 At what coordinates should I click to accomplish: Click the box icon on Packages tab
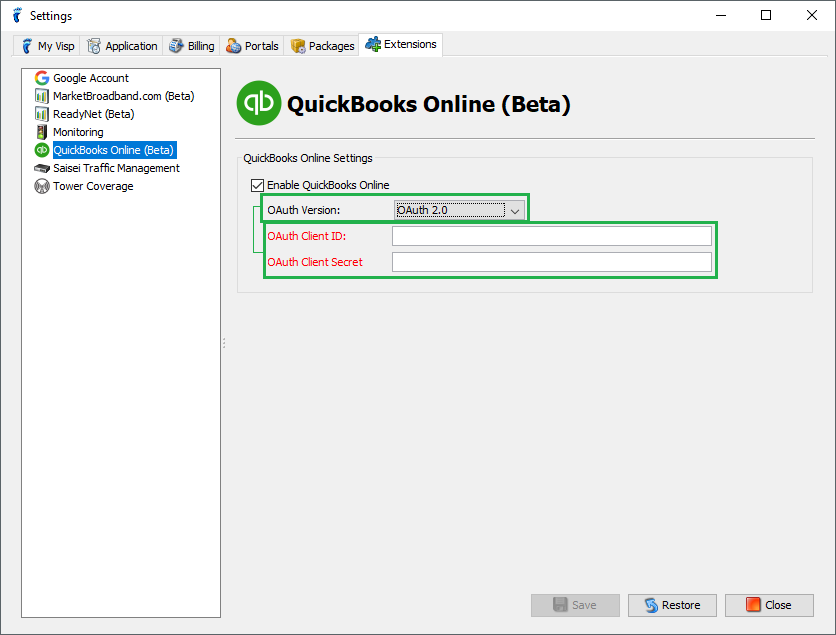click(x=298, y=46)
